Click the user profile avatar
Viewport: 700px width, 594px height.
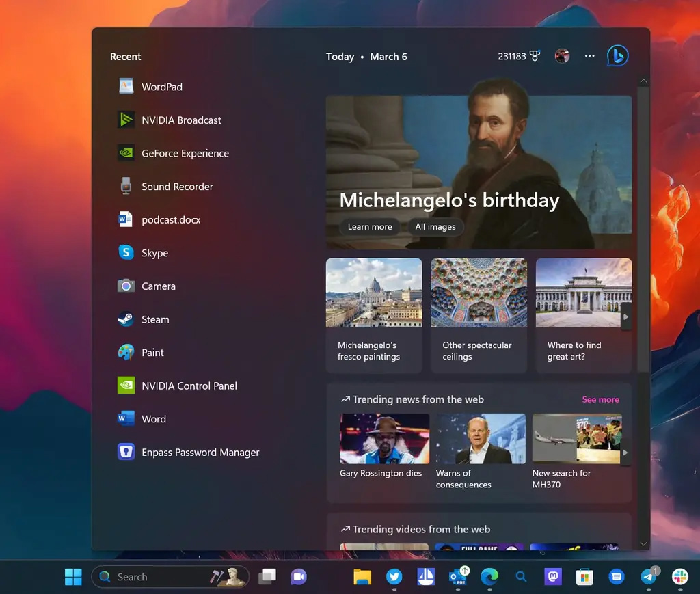click(x=563, y=56)
